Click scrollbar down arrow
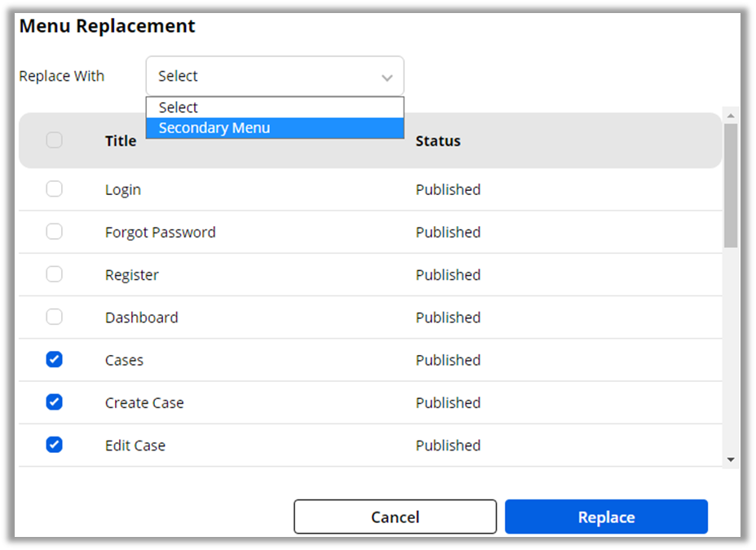Image resolution: width=756 pixels, height=550 pixels. [731, 460]
